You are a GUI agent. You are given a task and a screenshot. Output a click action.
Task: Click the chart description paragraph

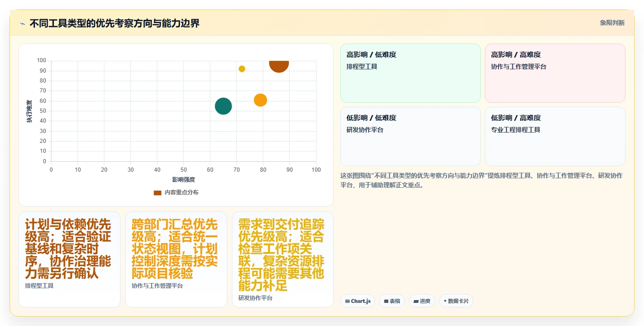[x=481, y=180]
